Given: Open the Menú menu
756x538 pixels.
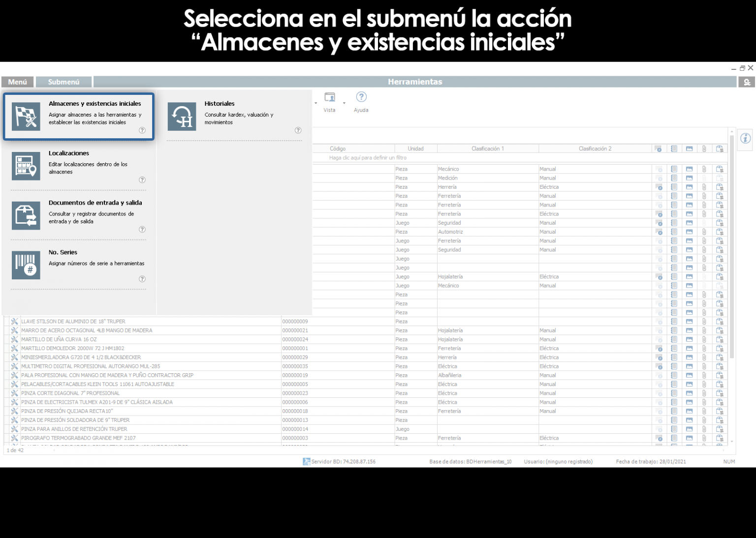Looking at the screenshot, I should (x=17, y=82).
